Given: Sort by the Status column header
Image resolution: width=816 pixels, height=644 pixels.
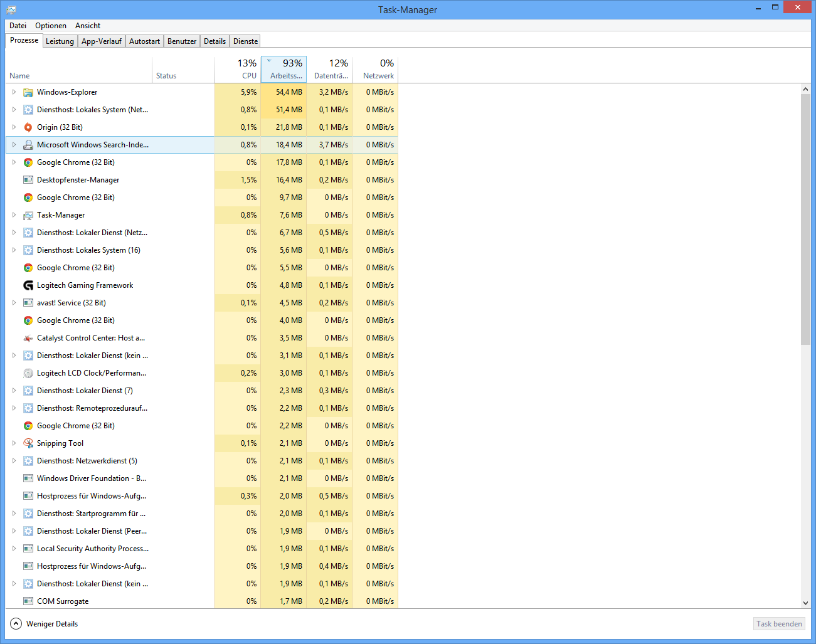Looking at the screenshot, I should (183, 70).
